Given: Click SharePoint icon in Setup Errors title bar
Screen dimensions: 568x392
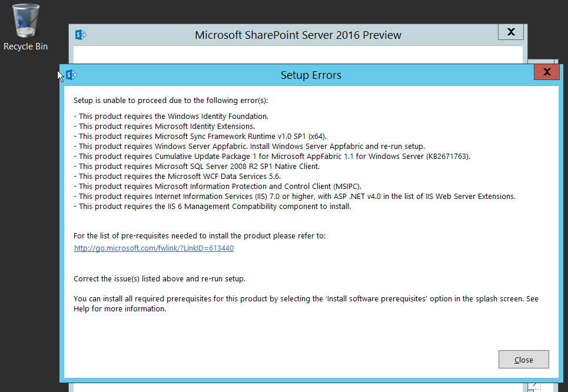Looking at the screenshot, I should tap(71, 75).
